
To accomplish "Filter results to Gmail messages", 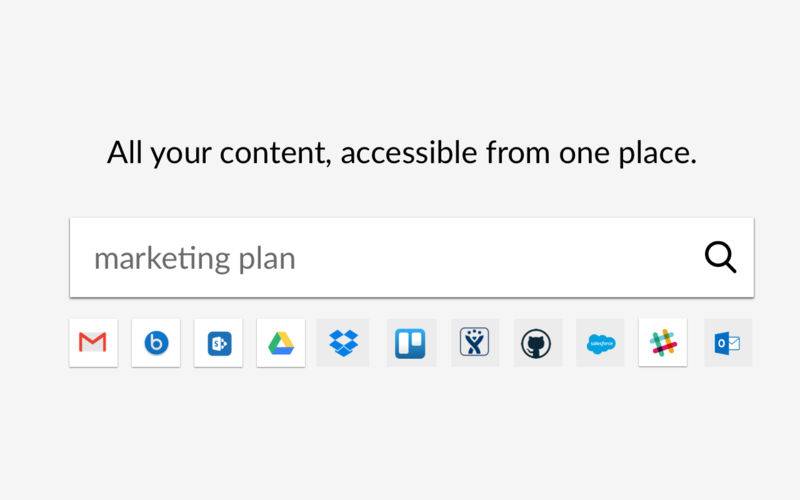I will click(x=93, y=343).
